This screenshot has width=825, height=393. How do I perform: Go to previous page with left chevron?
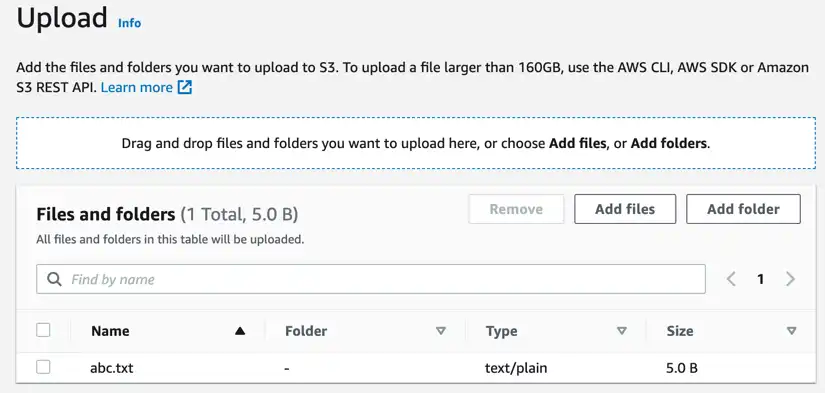click(x=731, y=279)
